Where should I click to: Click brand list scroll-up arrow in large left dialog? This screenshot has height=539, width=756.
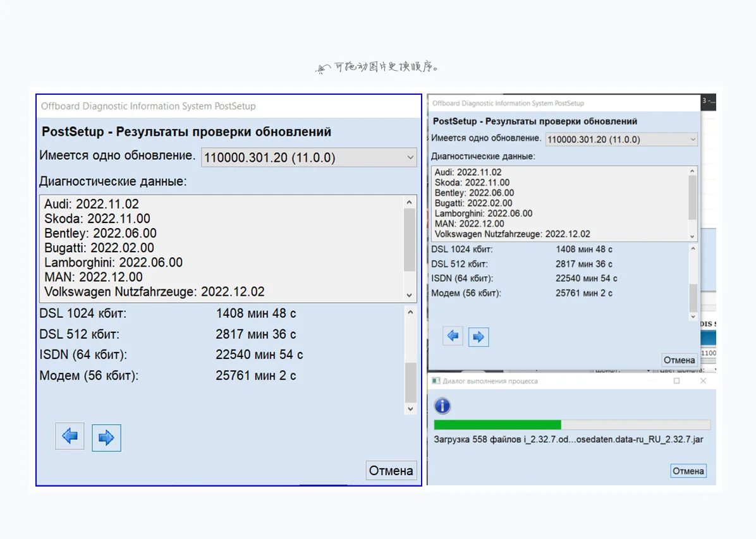point(410,202)
